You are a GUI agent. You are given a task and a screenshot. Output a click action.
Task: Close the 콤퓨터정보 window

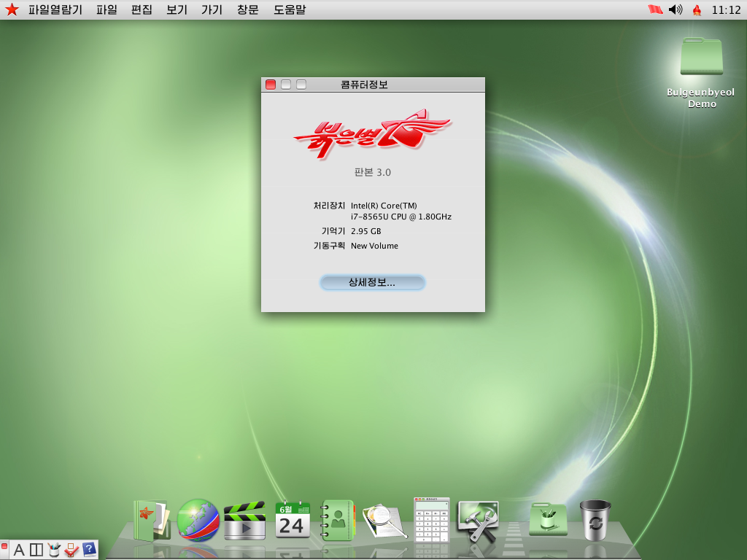271,85
